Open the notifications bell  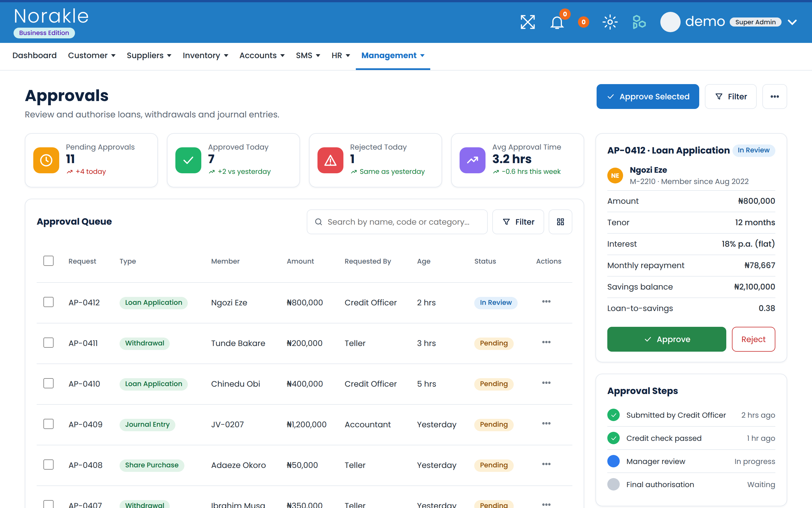point(557,23)
